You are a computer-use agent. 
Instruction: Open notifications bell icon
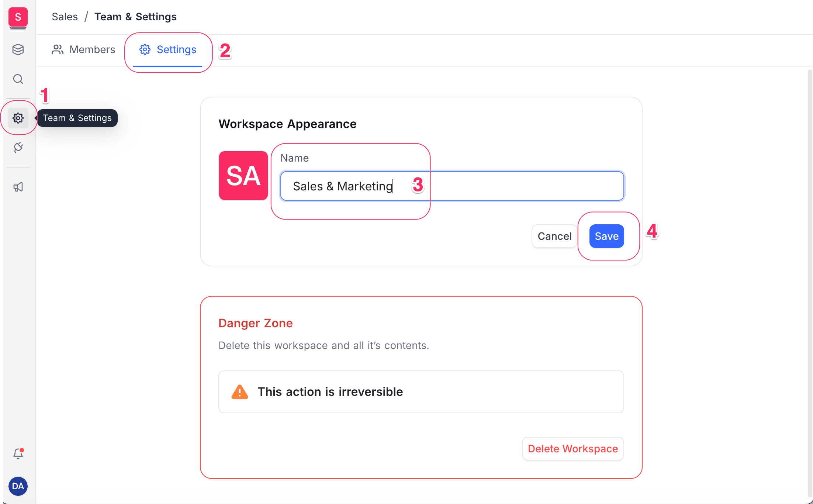coord(18,453)
